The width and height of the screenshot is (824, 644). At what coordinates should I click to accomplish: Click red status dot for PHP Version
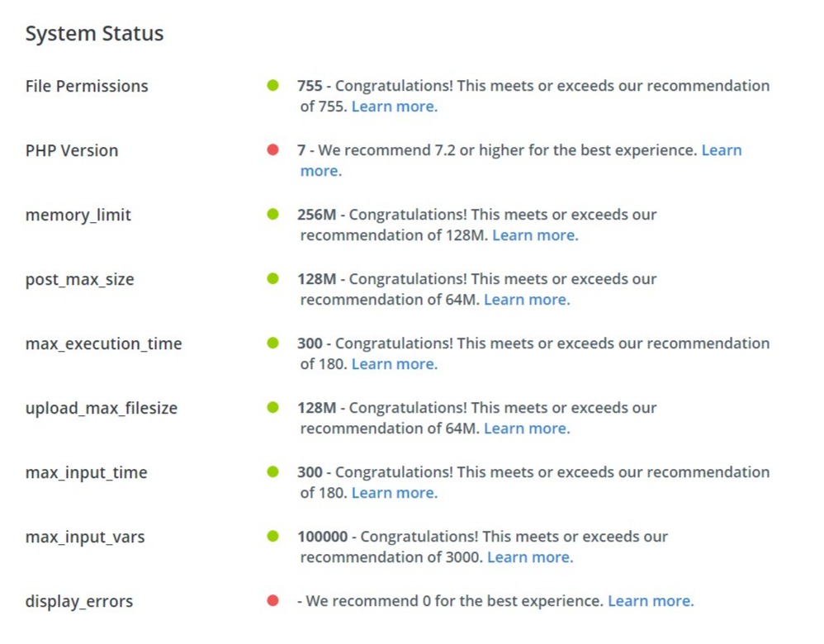coord(273,149)
